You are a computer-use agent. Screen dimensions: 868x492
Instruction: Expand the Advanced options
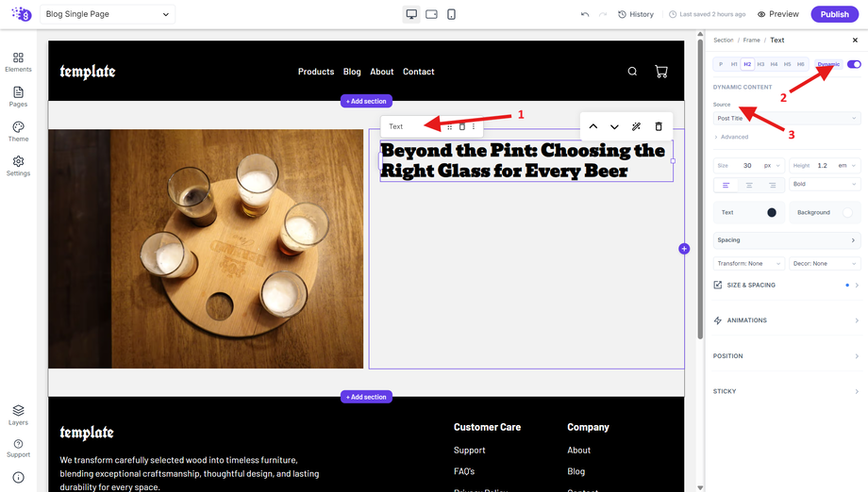731,137
